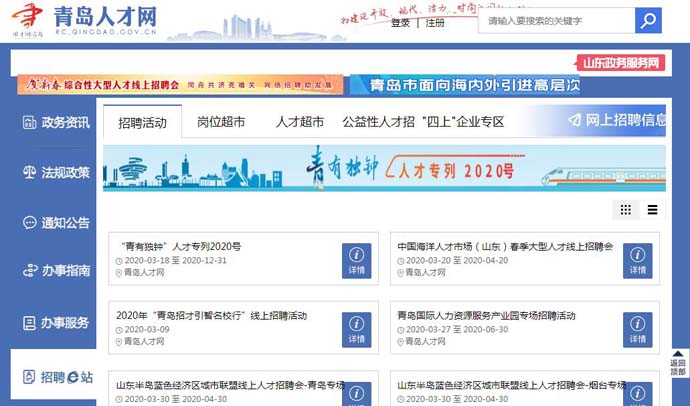Image resolution: width=690 pixels, height=406 pixels.
Task: Open details for 青有独钟人才专列2020号
Action: coord(357,260)
